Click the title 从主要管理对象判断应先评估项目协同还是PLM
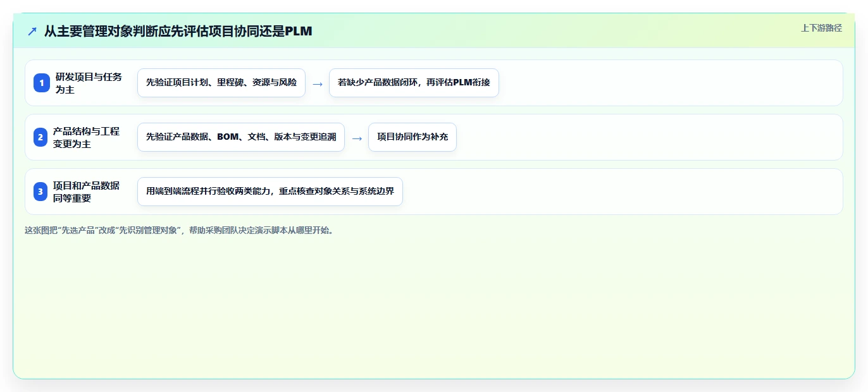The image size is (868, 392). 178,31
